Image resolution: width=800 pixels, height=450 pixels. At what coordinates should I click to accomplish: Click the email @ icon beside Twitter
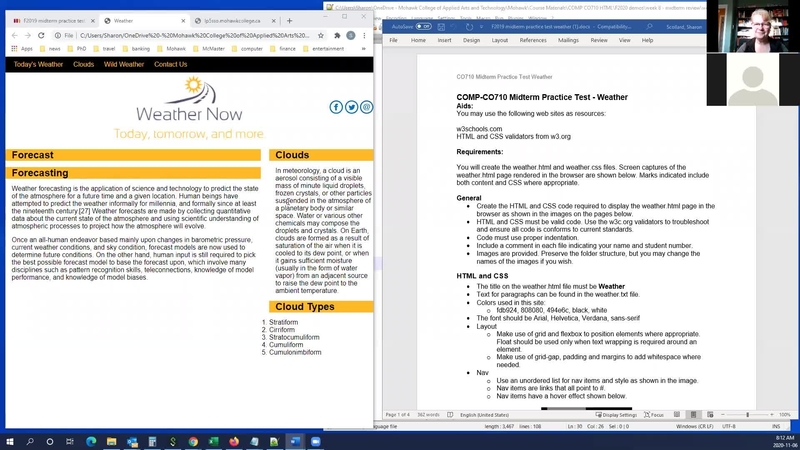coord(366,107)
